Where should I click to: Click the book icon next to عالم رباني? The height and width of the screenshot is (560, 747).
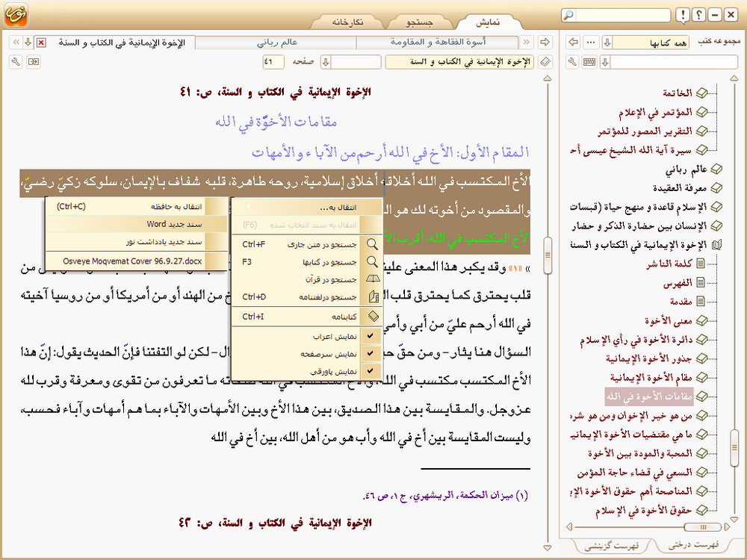pyautogui.click(x=716, y=169)
